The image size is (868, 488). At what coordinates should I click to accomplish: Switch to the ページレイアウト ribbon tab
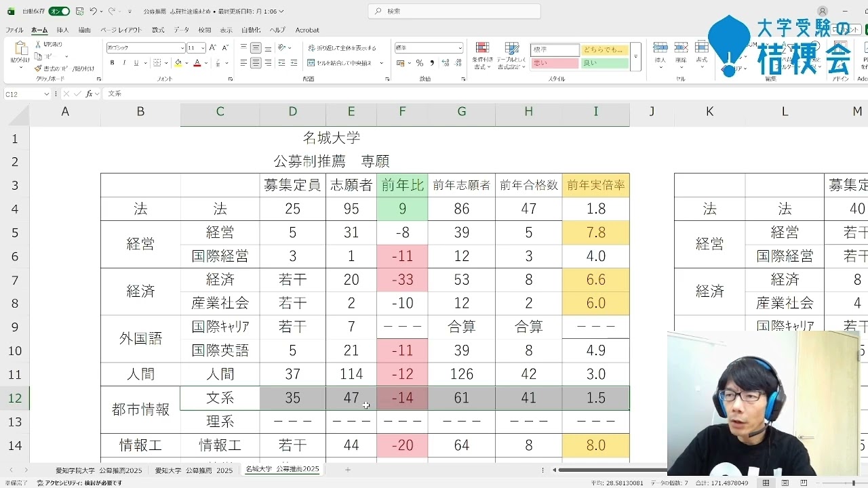pyautogui.click(x=121, y=30)
